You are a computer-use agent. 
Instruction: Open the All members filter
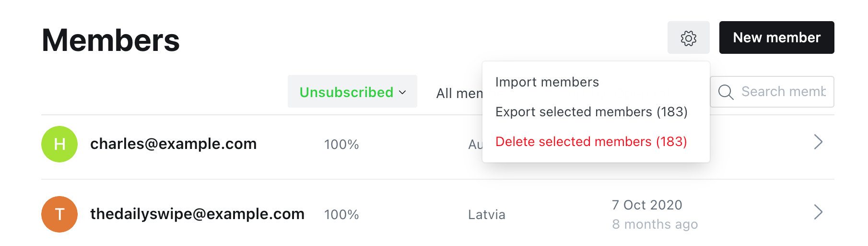tap(459, 93)
